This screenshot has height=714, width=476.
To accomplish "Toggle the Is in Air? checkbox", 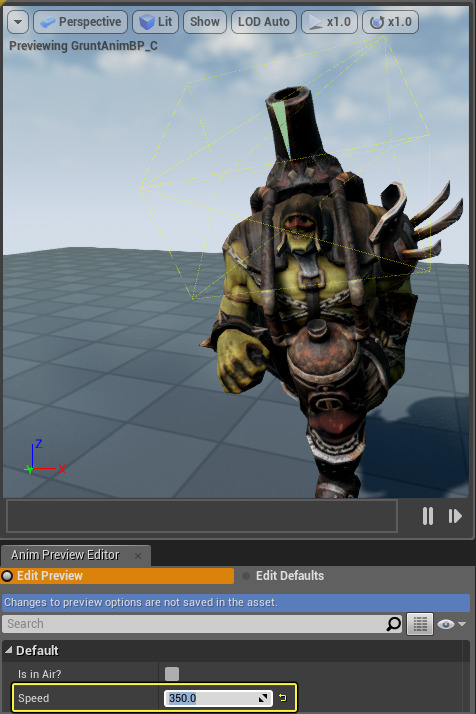I will pyautogui.click(x=172, y=673).
